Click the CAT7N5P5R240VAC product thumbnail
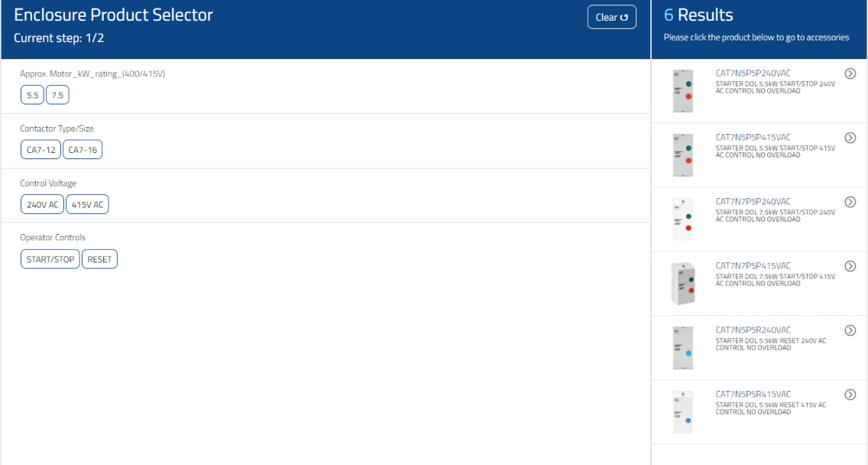 682,348
